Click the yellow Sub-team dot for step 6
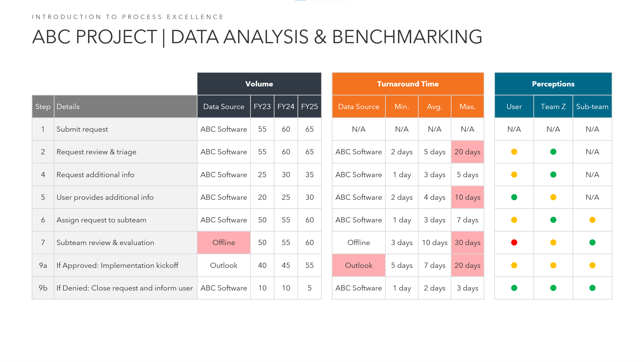This screenshot has height=362, width=644. point(592,220)
